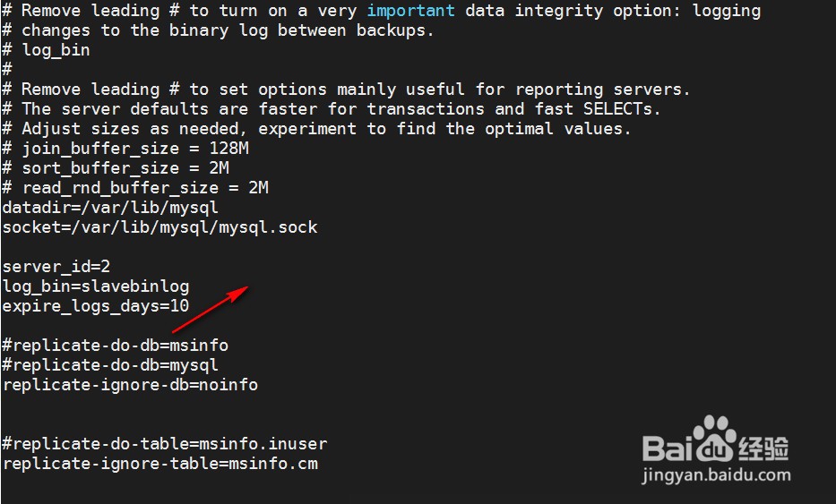Click the Baidu paw logo watermark
The width and height of the screenshot is (836, 504).
point(715,439)
